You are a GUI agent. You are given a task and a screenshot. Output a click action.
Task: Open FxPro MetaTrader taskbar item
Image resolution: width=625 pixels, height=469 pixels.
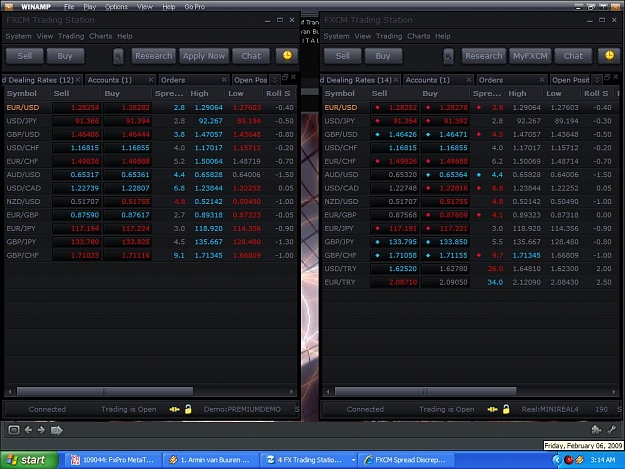click(112, 460)
